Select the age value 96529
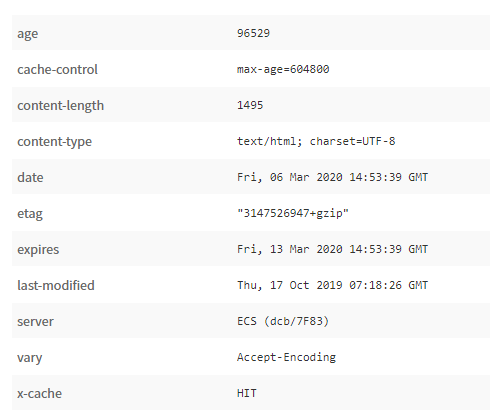Viewport: 490px width, 410px height. (253, 33)
